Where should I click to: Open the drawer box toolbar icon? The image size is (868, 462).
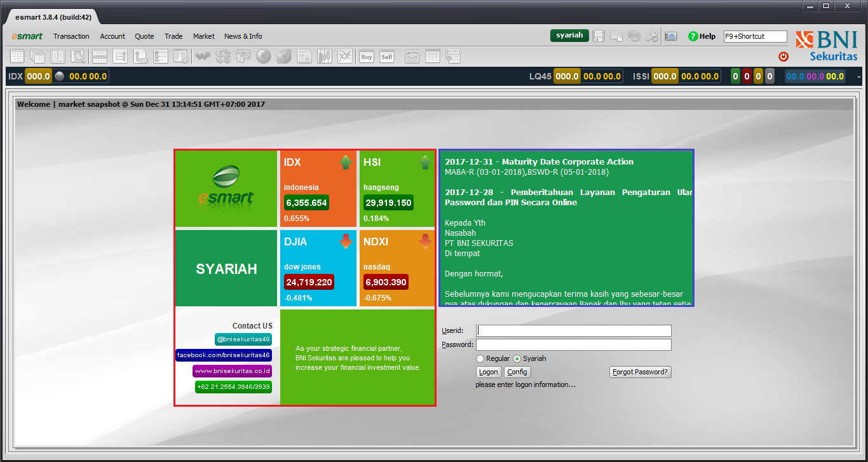[x=412, y=57]
